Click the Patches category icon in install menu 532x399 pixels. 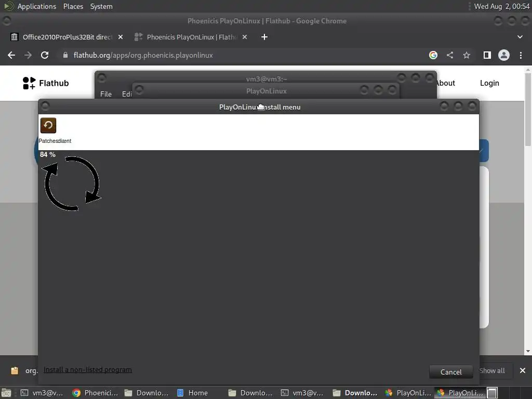pyautogui.click(x=48, y=126)
